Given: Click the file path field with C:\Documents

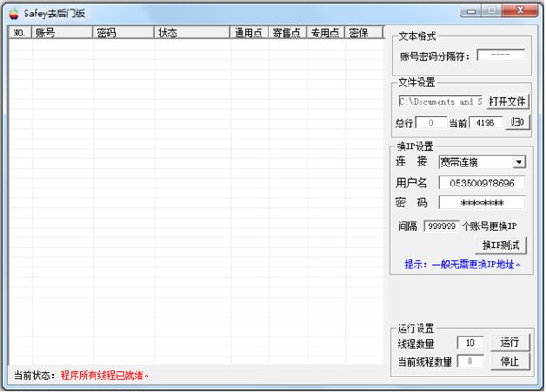Looking at the screenshot, I should click(x=440, y=102).
